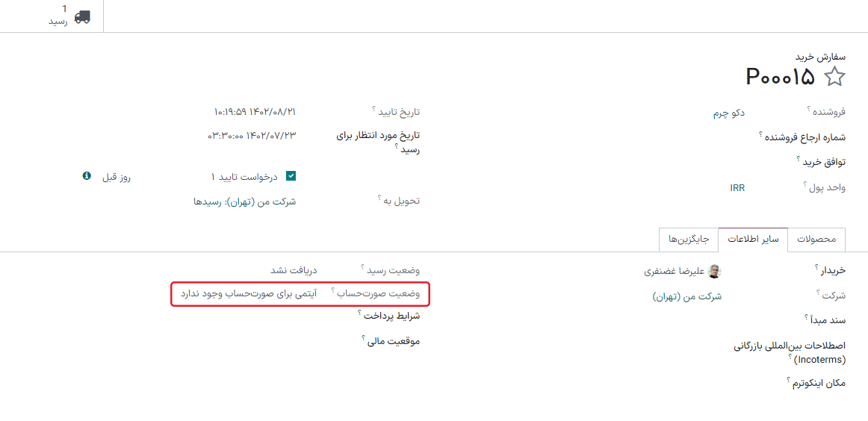This screenshot has width=868, height=421.
Task: Click the info icon beside روز قبل
Action: 87,176
